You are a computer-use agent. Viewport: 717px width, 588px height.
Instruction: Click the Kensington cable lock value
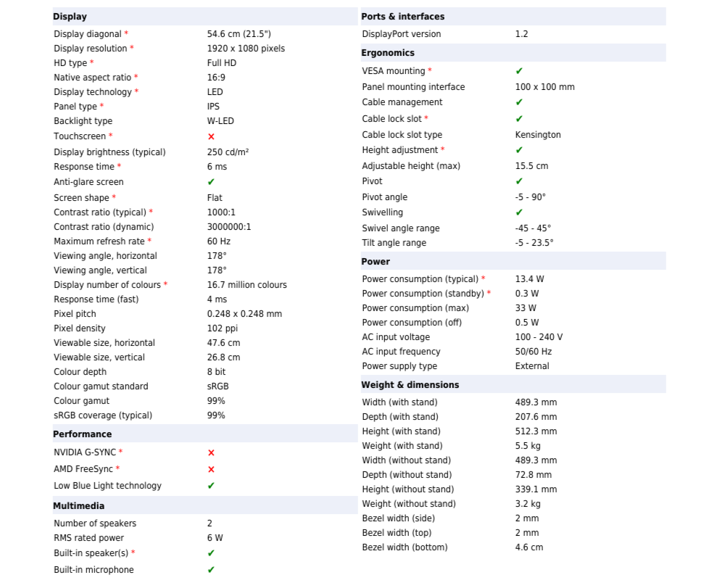(x=538, y=135)
